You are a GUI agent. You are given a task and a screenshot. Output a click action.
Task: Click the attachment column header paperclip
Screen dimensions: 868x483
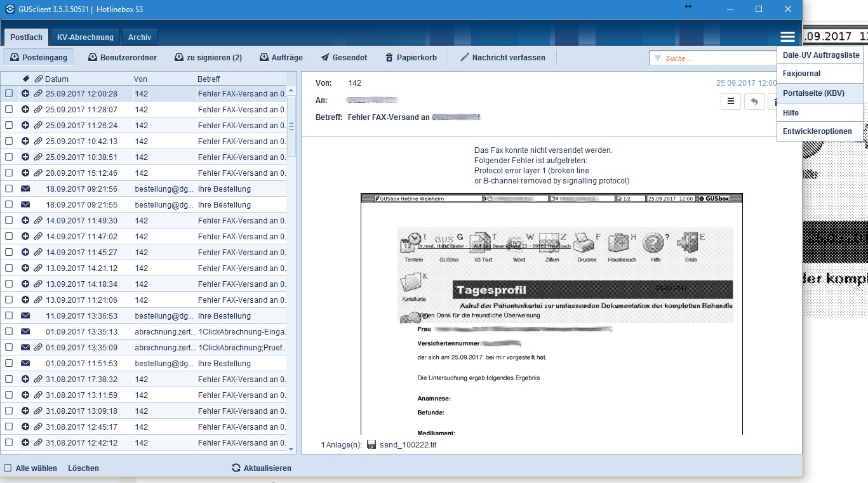[38, 79]
